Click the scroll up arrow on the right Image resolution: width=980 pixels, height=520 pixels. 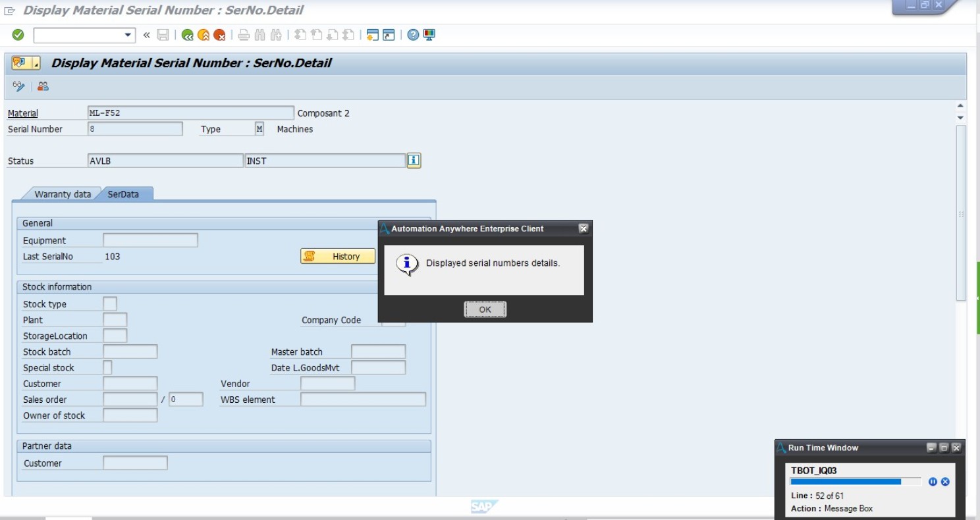(x=960, y=106)
